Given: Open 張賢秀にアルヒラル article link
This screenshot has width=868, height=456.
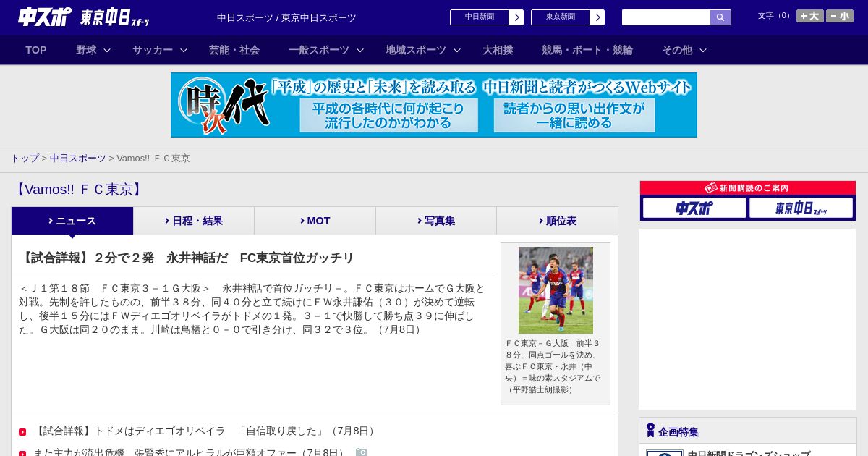Looking at the screenshot, I should coord(191,453).
